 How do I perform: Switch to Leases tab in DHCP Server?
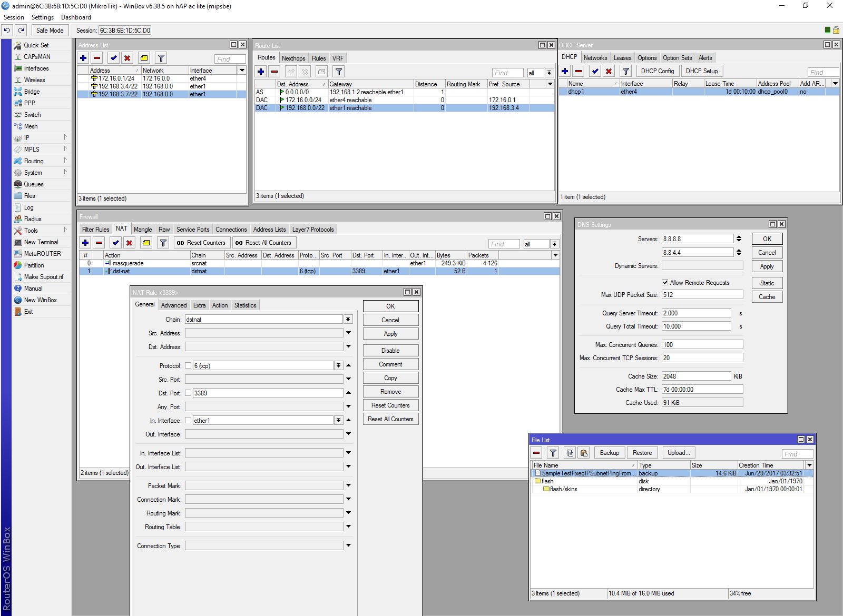click(622, 58)
